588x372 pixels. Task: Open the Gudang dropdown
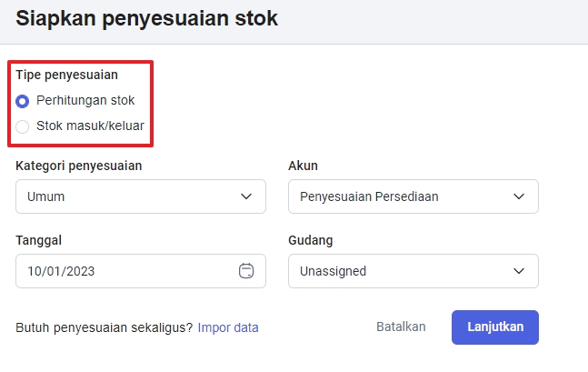[413, 271]
